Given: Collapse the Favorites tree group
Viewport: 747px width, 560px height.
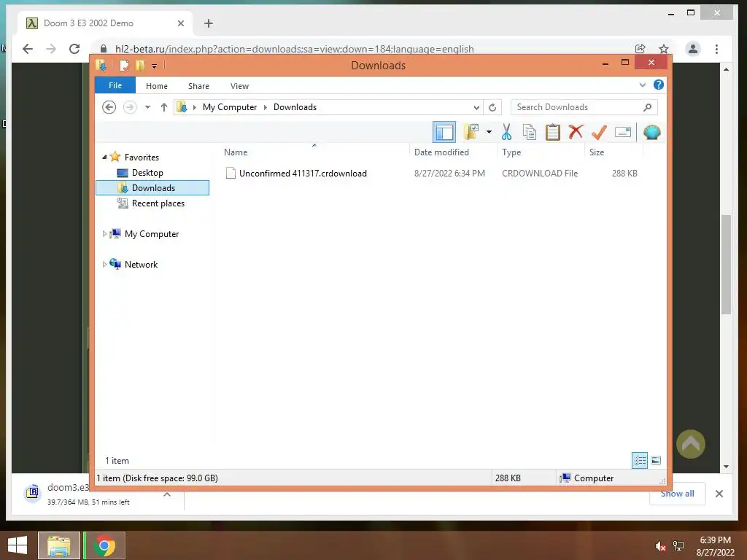Looking at the screenshot, I should click(x=104, y=157).
